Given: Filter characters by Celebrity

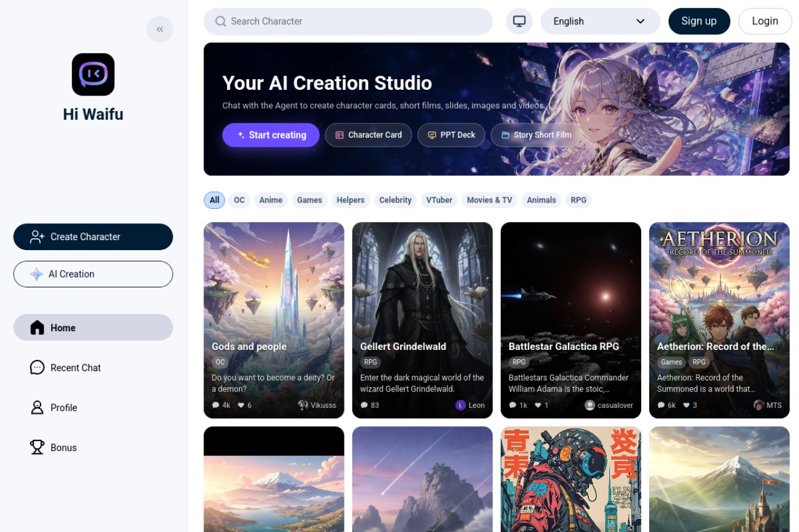Looking at the screenshot, I should 395,200.
